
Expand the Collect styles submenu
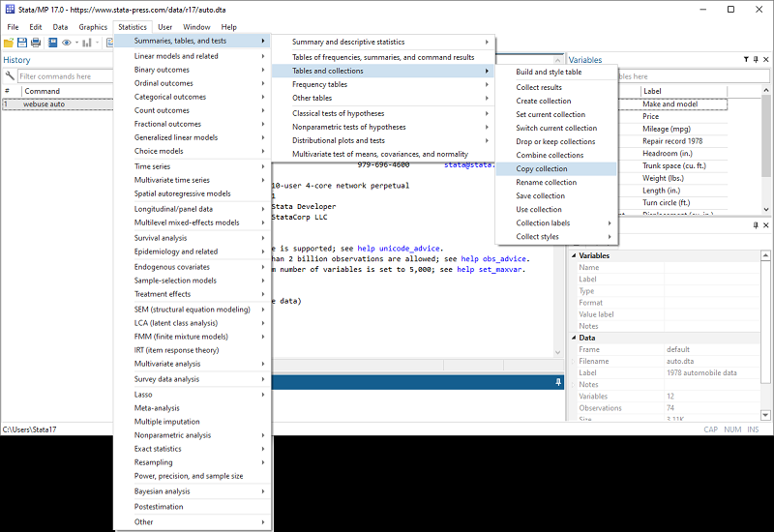555,237
